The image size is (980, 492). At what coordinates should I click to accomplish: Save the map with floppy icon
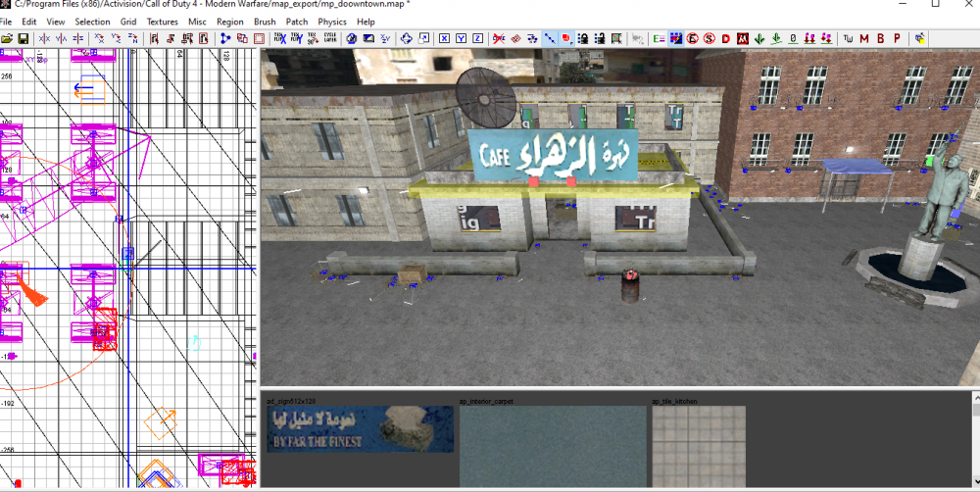click(23, 38)
